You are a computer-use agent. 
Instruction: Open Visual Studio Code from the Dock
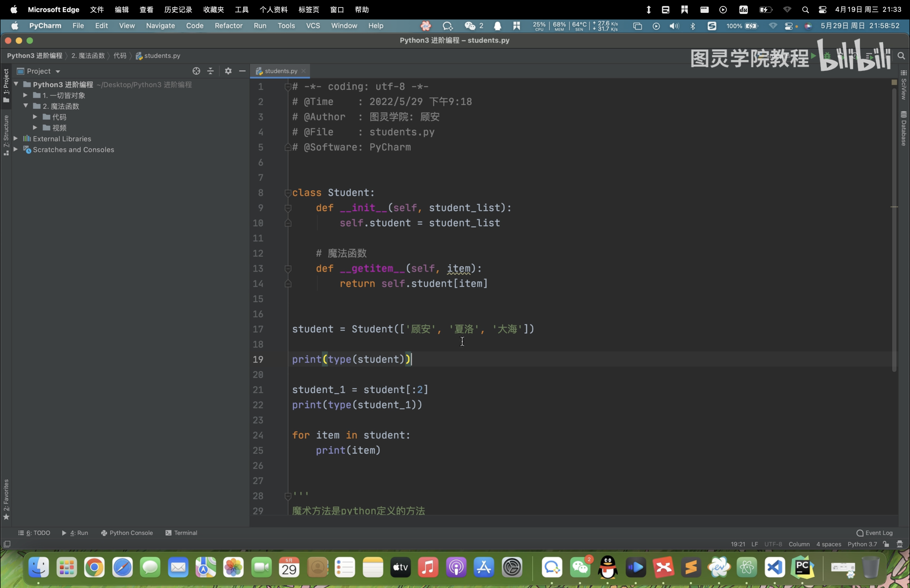pyautogui.click(x=775, y=567)
